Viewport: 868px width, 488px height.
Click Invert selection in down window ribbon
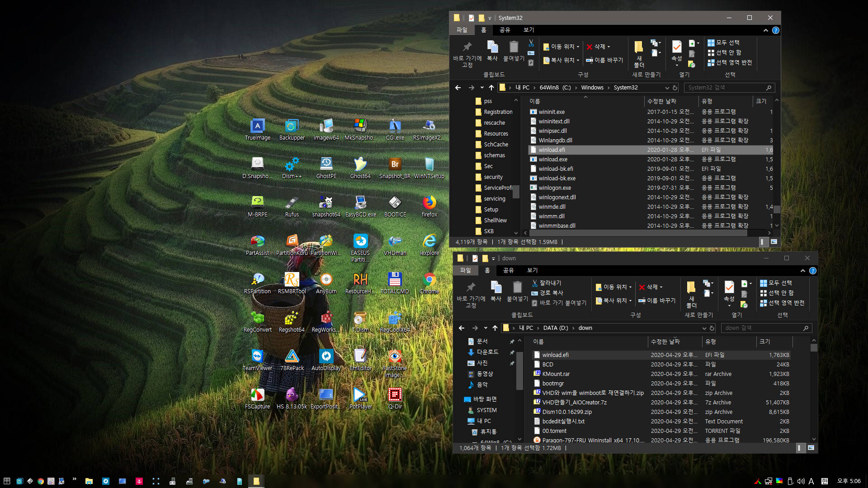tap(782, 303)
